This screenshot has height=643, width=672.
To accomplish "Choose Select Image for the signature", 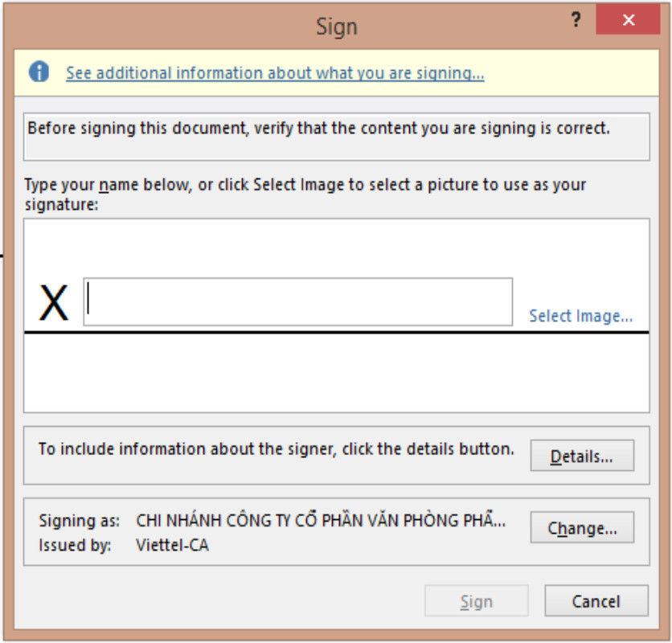I will coord(580,316).
